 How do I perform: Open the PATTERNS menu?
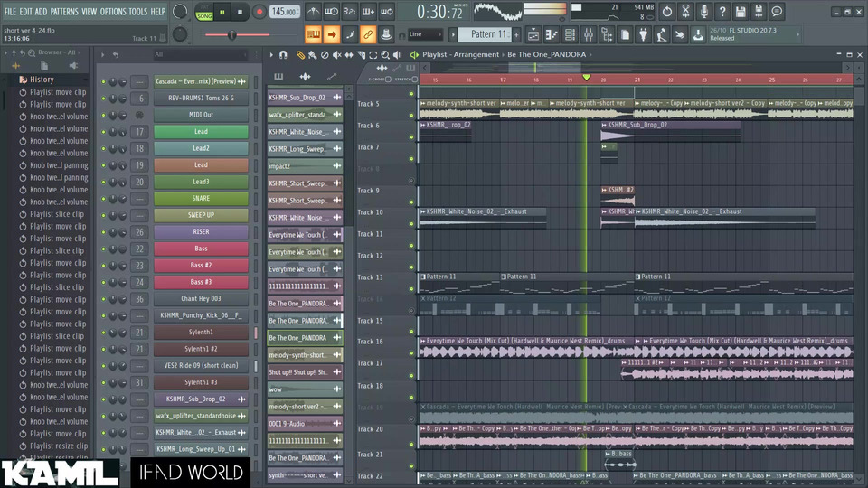(x=64, y=11)
